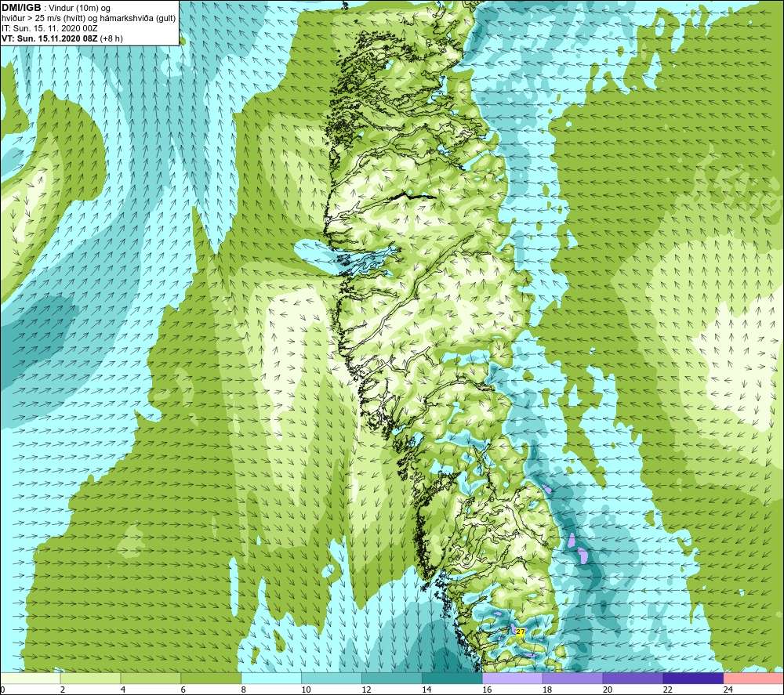Click the 'IT: Sun. 15. 11. 2020 00Z' line
This screenshot has width=784, height=695.
coord(49,28)
